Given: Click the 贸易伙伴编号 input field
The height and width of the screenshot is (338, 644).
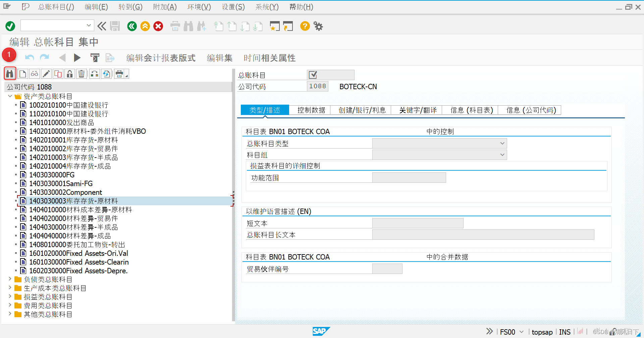Looking at the screenshot, I should [x=387, y=269].
